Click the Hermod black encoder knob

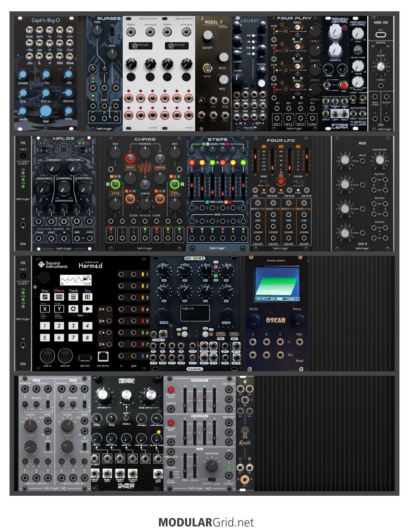point(44,278)
